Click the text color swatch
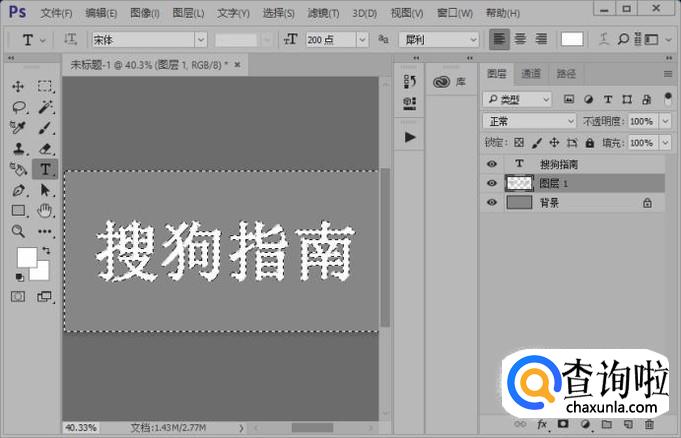The image size is (681, 438). tap(572, 40)
